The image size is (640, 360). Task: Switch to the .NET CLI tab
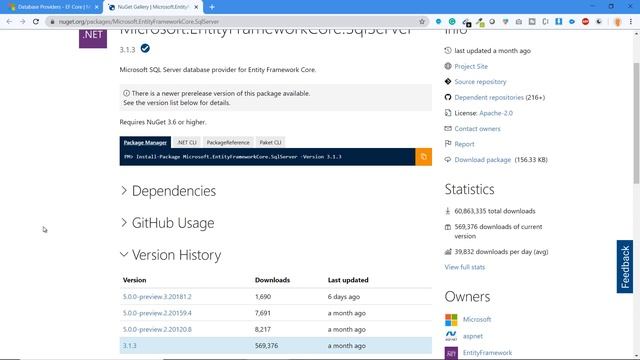pyautogui.click(x=187, y=142)
